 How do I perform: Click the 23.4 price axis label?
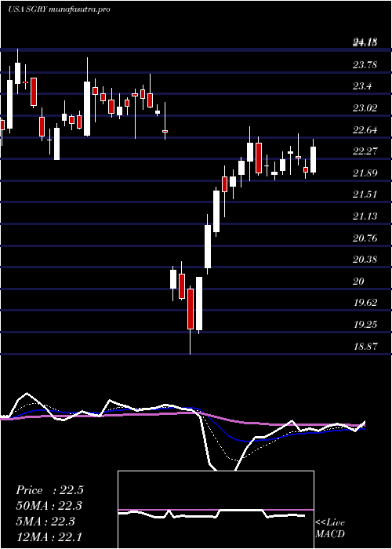(362, 86)
